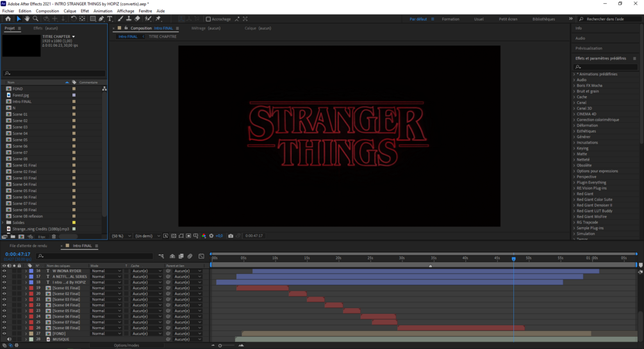This screenshot has width=644, height=349.
Task: Select the Eraser tool
Action: click(137, 19)
